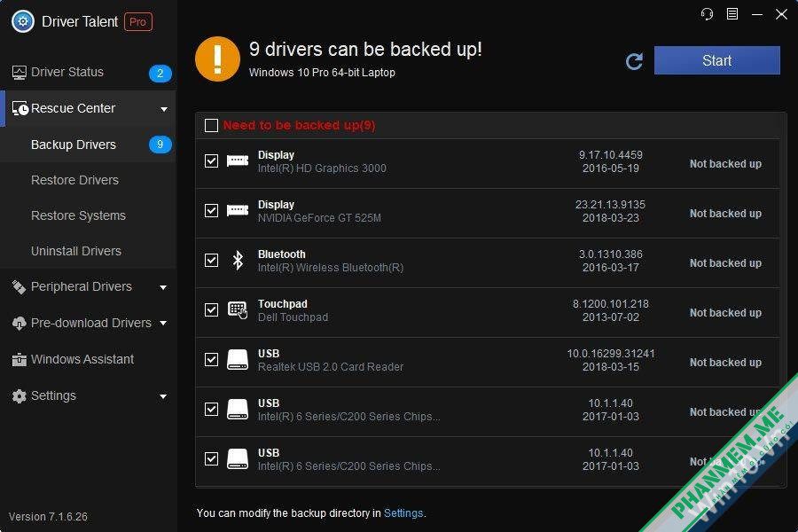Image resolution: width=798 pixels, height=532 pixels.
Task: Go to Restore Drivers
Action: pos(88,180)
